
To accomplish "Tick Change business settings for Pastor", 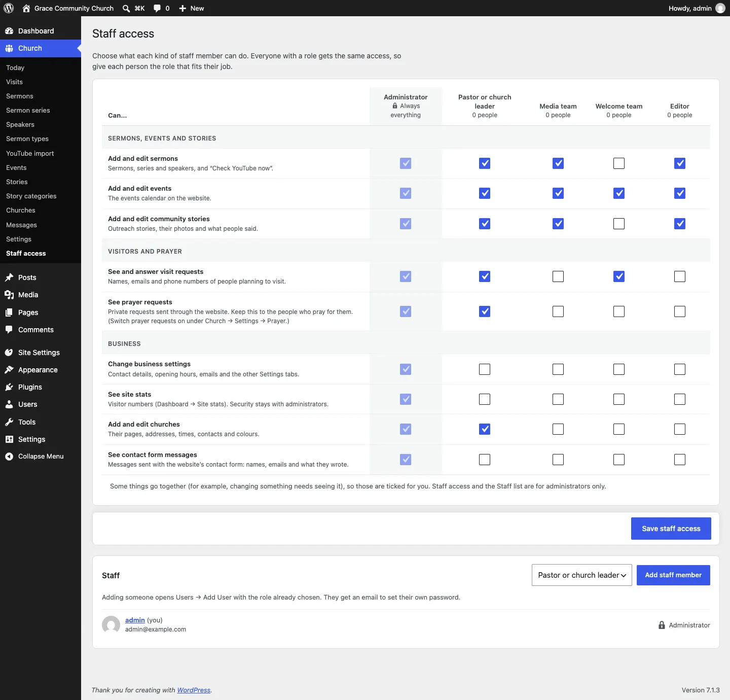I will [x=485, y=369].
